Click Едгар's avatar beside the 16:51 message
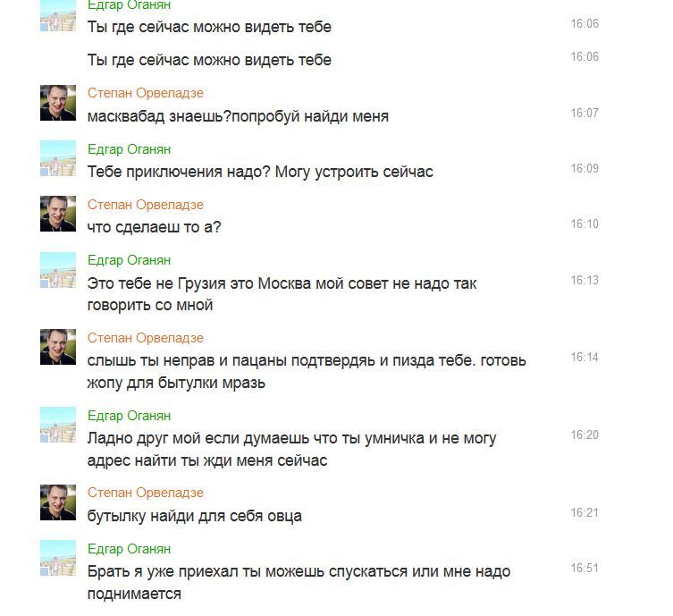 click(x=58, y=558)
